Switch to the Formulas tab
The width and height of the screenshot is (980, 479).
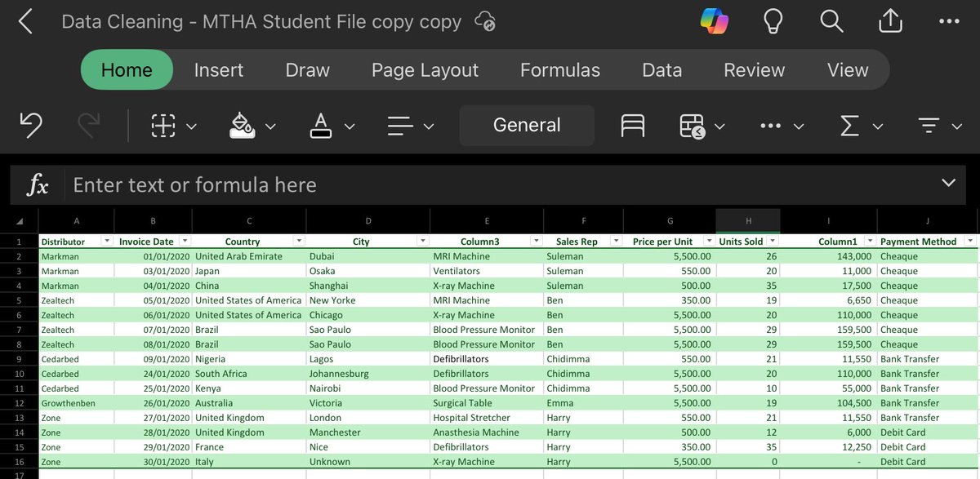click(560, 70)
